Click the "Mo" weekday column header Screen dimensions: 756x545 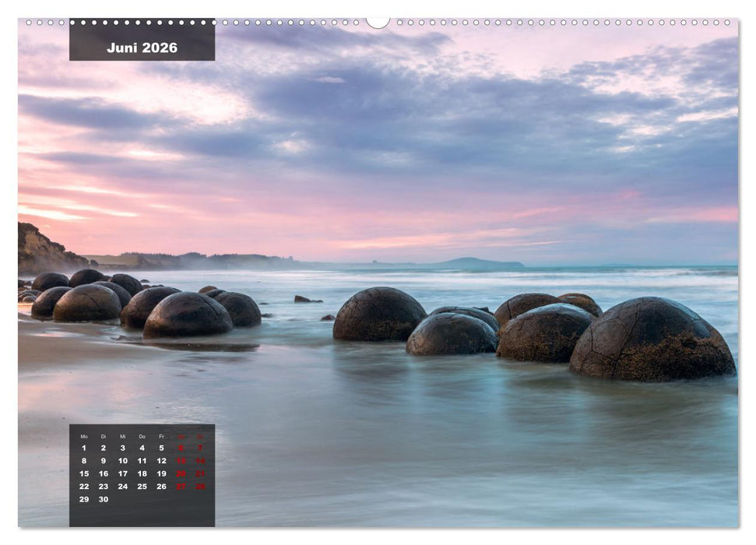84,436
